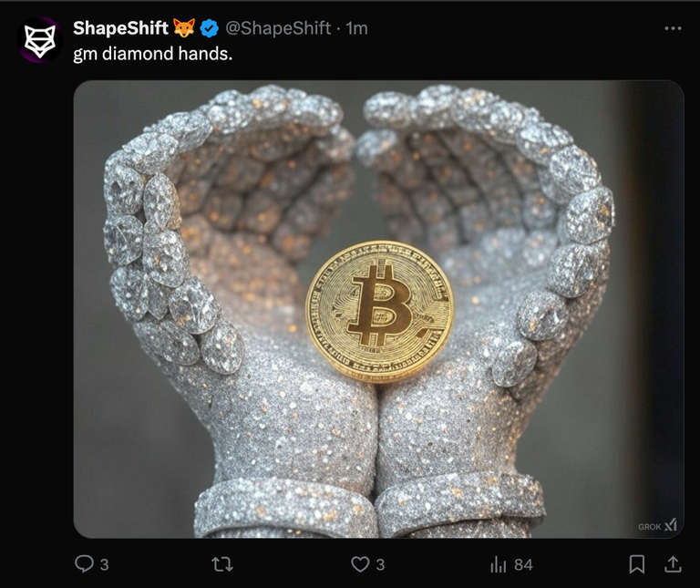This screenshot has width=700, height=588.
Task: Click the fox emoji next to ShapeShift
Action: (x=184, y=27)
